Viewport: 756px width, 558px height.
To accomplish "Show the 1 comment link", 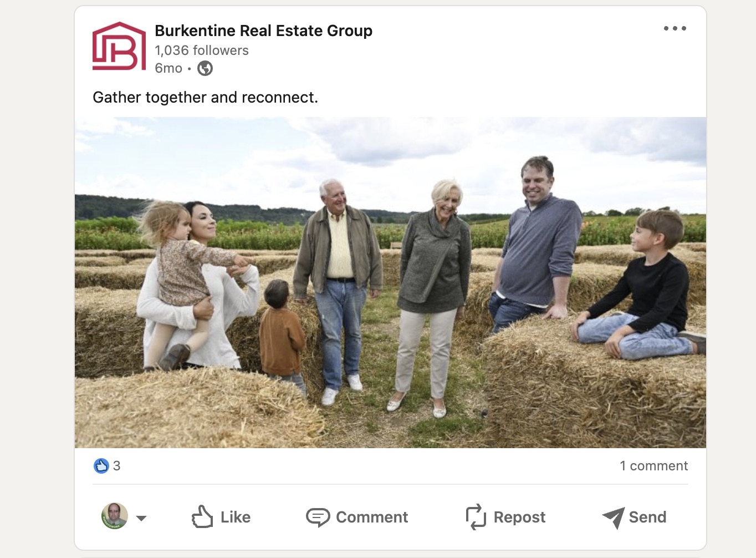I will click(654, 466).
